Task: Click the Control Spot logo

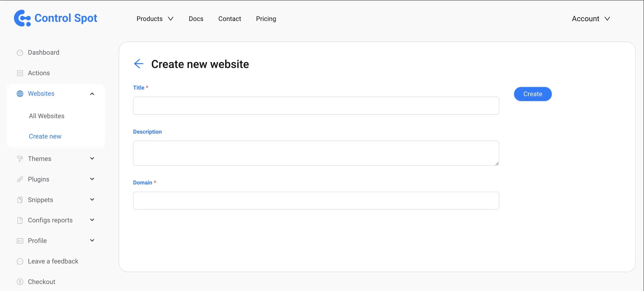Action: 55,18
